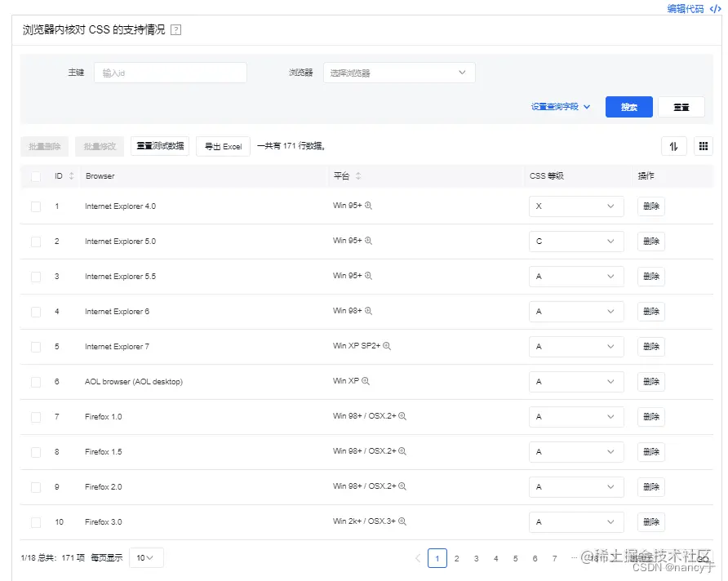Click magnifier icon in Internet Explorer 5.5 row
The image size is (728, 581).
(368, 276)
